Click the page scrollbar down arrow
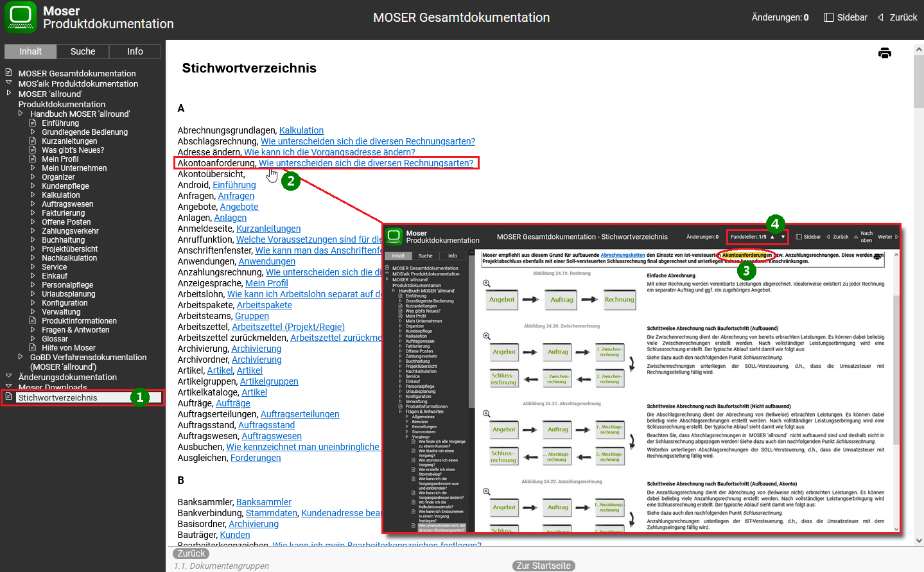The width and height of the screenshot is (924, 572). 918,541
